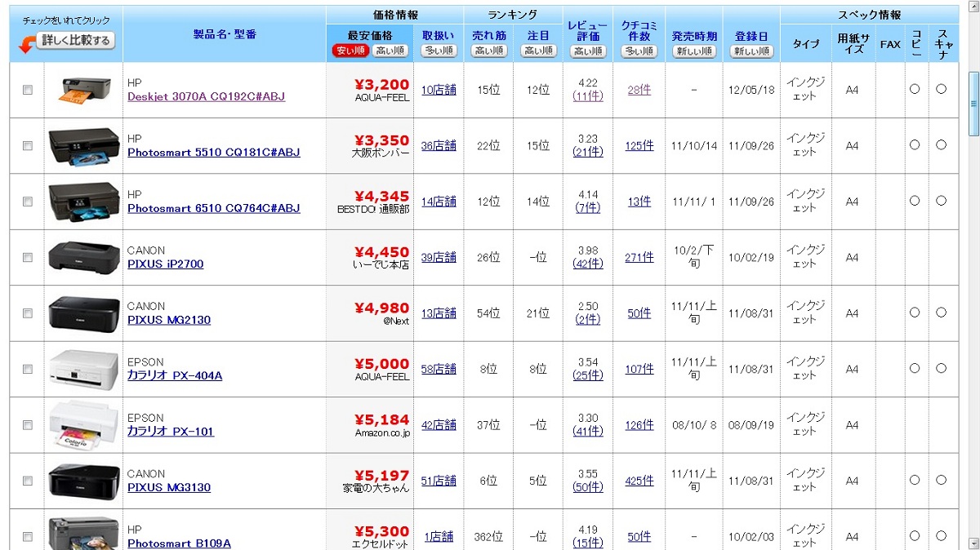Open the Photosmart 5510 CQ181C#ABJ link
This screenshot has width=980, height=550.
tap(214, 153)
